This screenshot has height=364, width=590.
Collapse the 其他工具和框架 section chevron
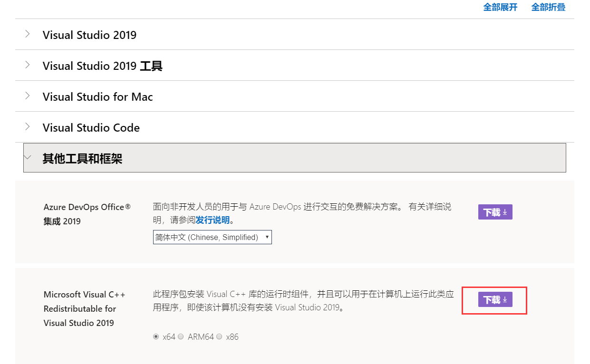pos(28,157)
